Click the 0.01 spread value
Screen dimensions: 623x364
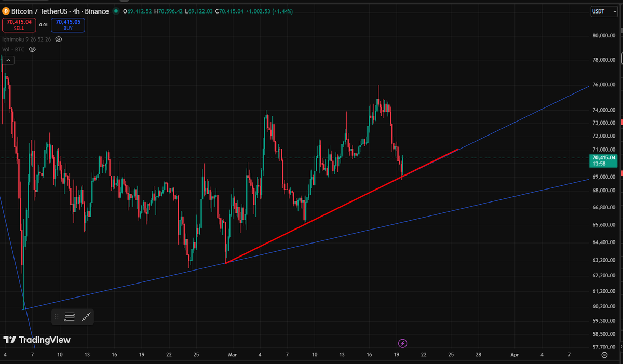point(44,25)
